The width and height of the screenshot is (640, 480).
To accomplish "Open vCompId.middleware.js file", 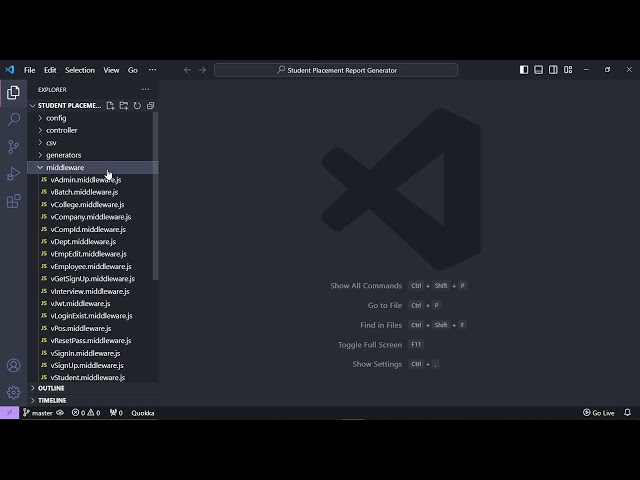I will [93, 229].
